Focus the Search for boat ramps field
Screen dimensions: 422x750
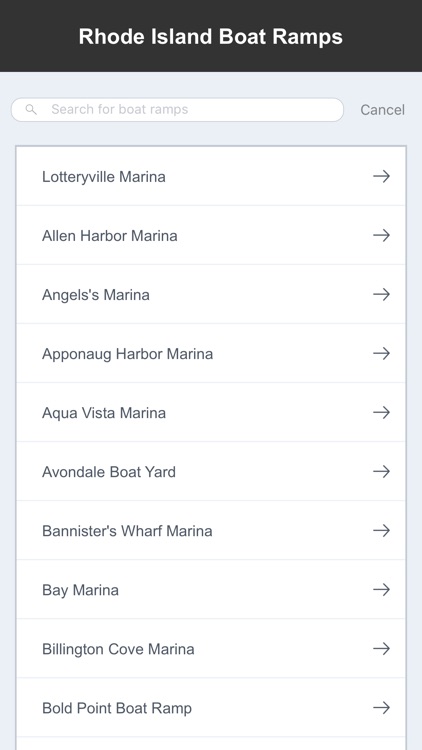177,110
